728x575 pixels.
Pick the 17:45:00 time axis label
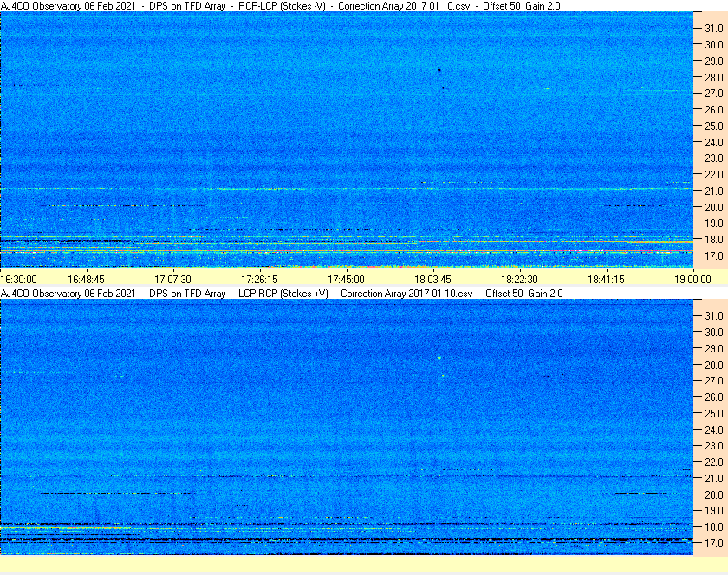coord(347,280)
